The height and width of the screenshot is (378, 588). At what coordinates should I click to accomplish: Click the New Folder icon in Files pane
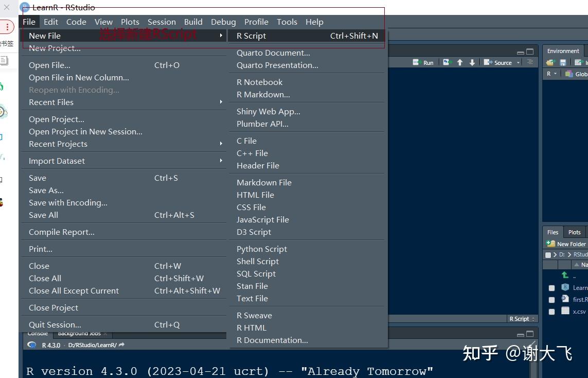click(x=550, y=244)
